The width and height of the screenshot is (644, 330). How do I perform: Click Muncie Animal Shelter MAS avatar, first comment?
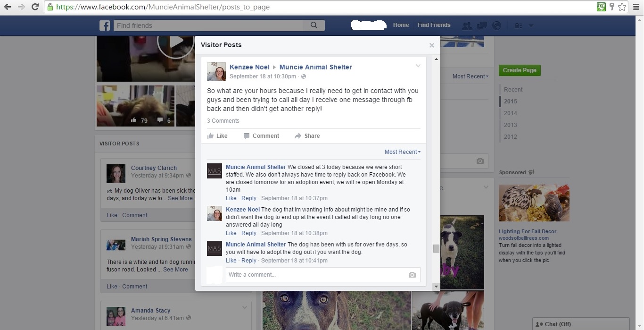(x=215, y=171)
